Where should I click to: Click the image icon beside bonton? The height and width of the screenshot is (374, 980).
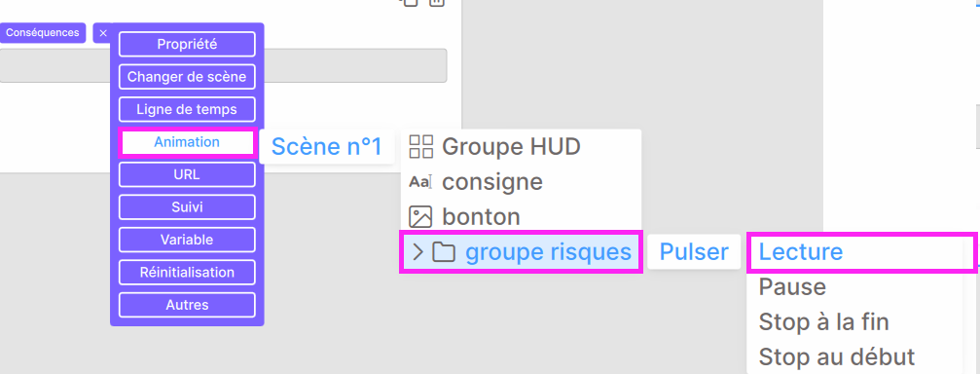pos(420,217)
